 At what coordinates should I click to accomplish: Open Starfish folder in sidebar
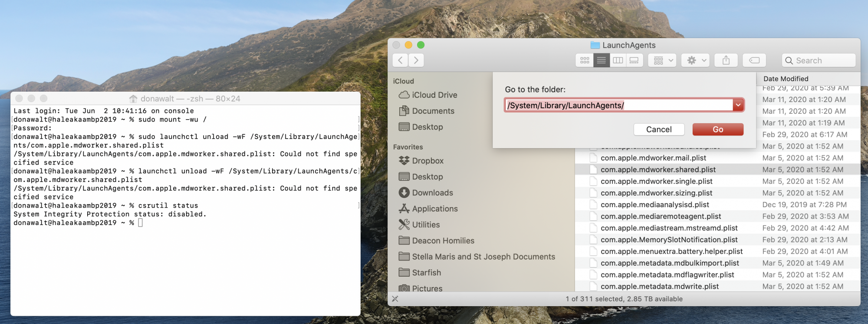pos(420,273)
